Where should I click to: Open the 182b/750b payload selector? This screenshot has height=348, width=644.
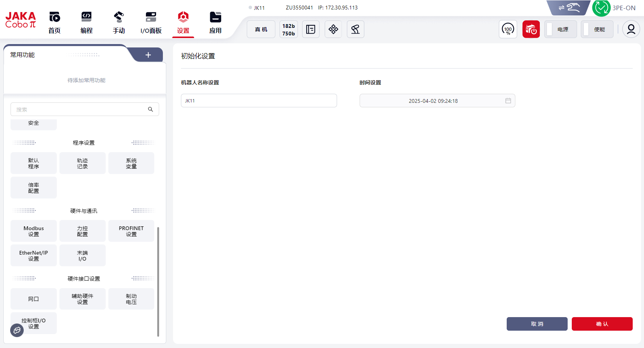[289, 29]
